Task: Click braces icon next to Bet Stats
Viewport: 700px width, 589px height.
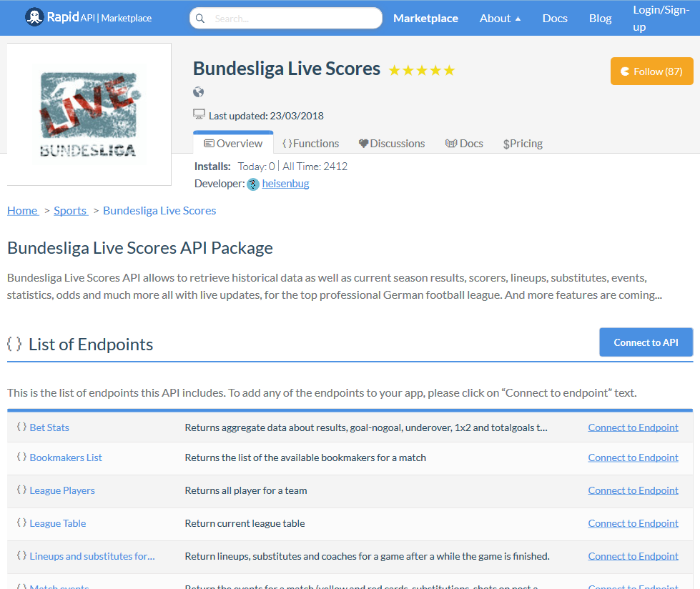Action: pos(21,427)
